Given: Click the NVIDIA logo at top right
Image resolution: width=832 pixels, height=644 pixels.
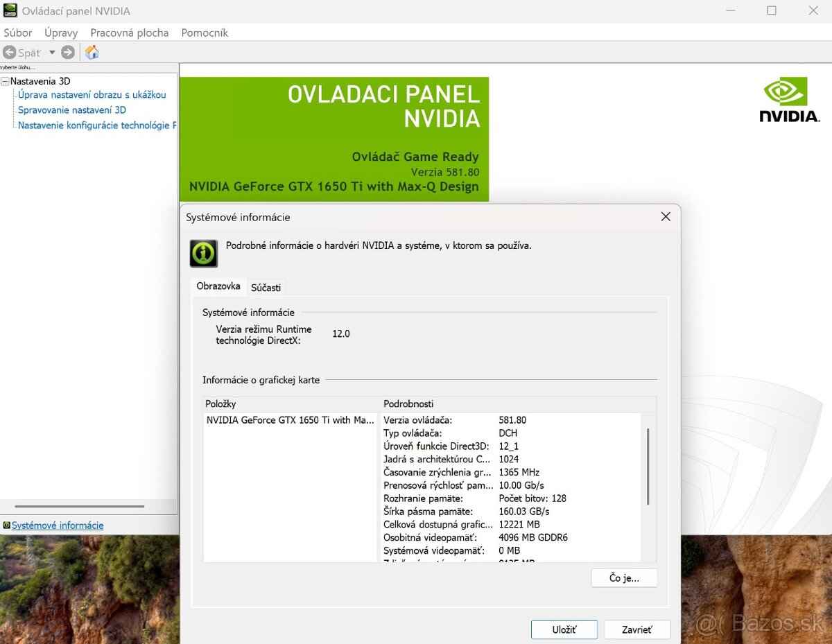Looking at the screenshot, I should pos(789,101).
